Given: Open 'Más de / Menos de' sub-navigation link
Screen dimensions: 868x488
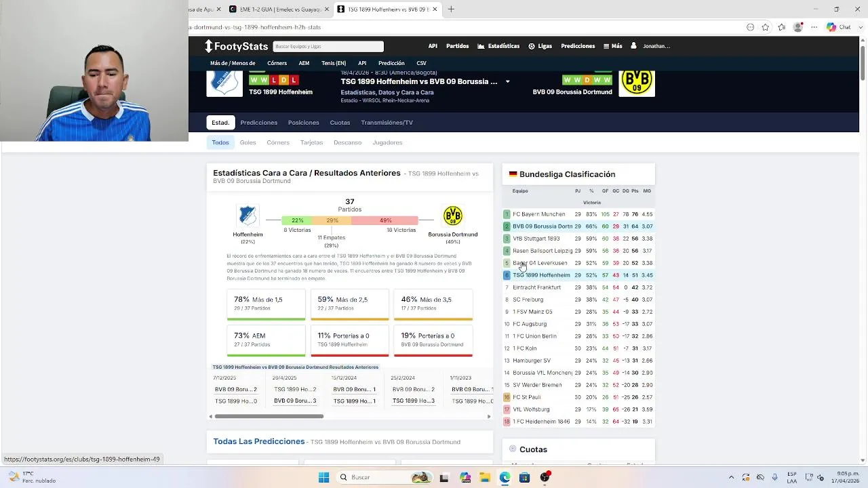Looking at the screenshot, I should pyautogui.click(x=233, y=63).
